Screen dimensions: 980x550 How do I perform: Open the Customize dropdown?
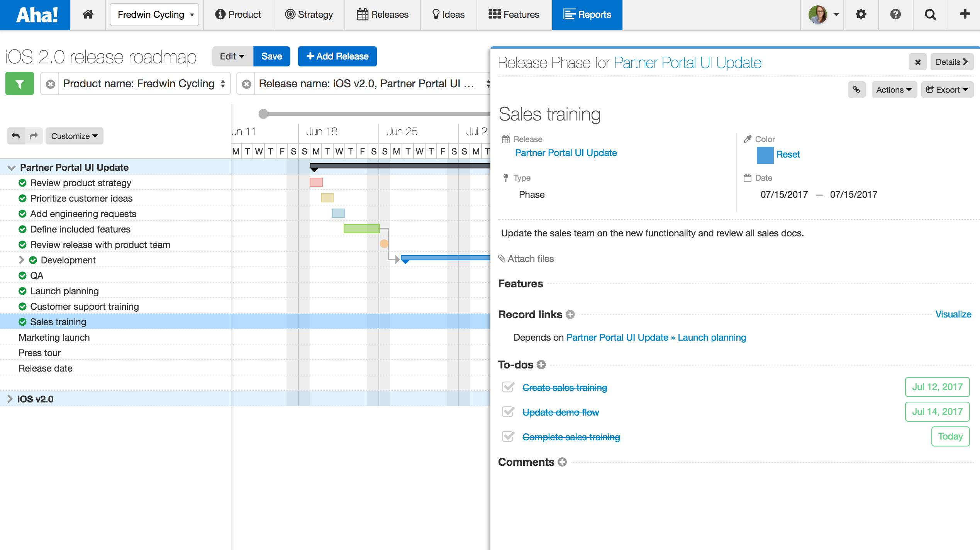click(x=74, y=136)
